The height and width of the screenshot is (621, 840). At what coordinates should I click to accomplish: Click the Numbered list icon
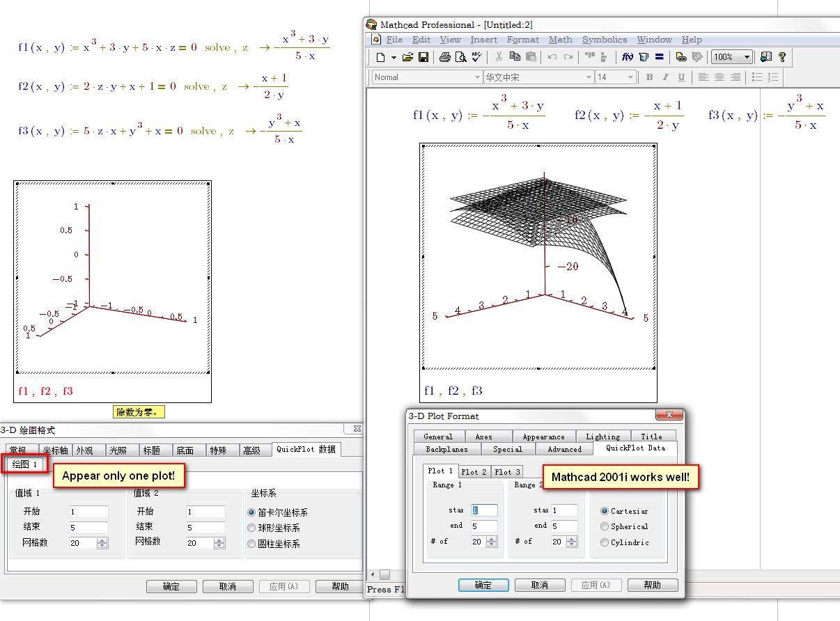(x=772, y=77)
